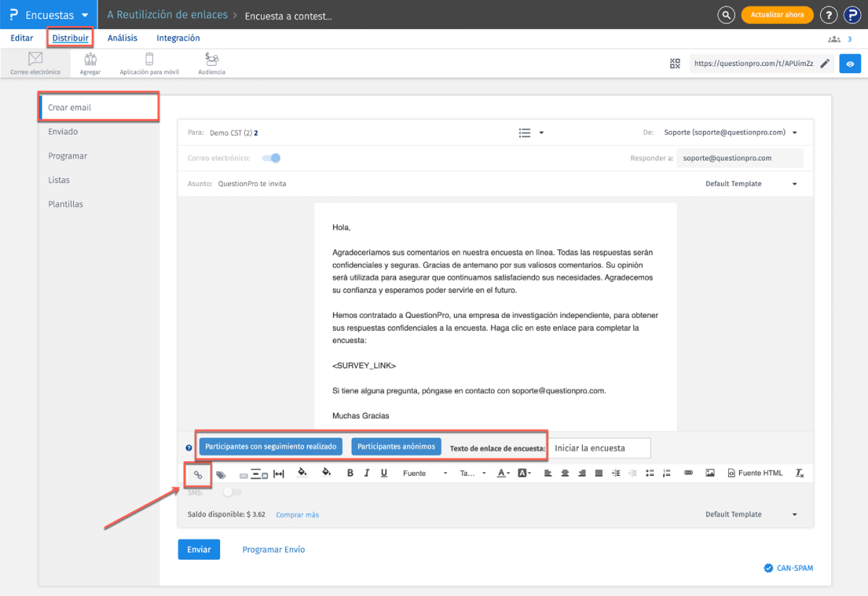Click the Responder a email field
868x596 pixels.
(740, 159)
